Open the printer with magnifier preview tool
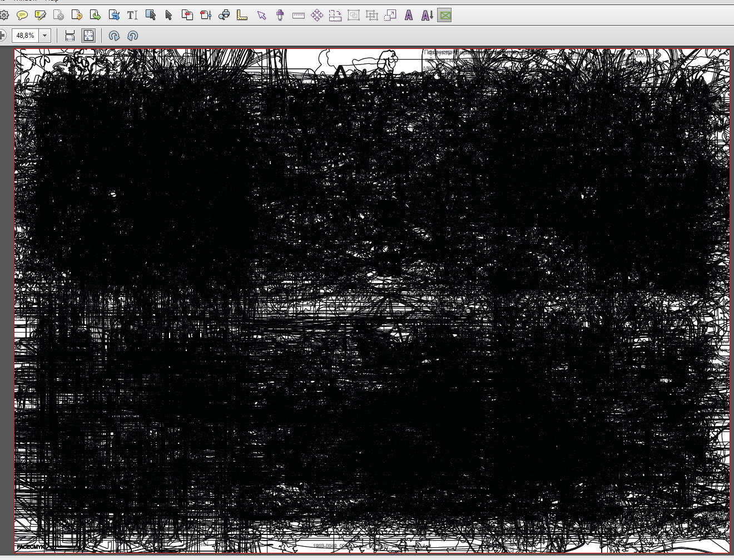 tap(224, 16)
